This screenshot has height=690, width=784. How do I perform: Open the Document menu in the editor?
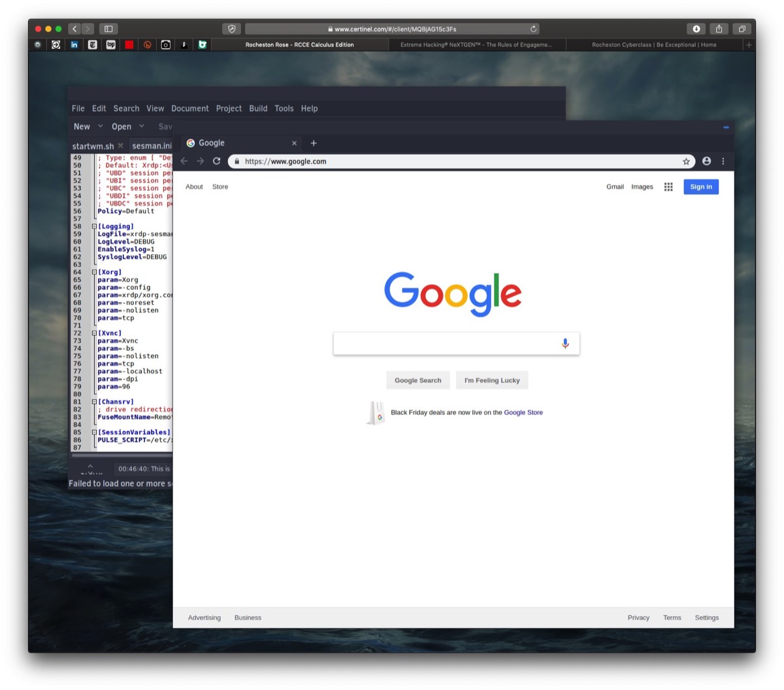[x=190, y=108]
